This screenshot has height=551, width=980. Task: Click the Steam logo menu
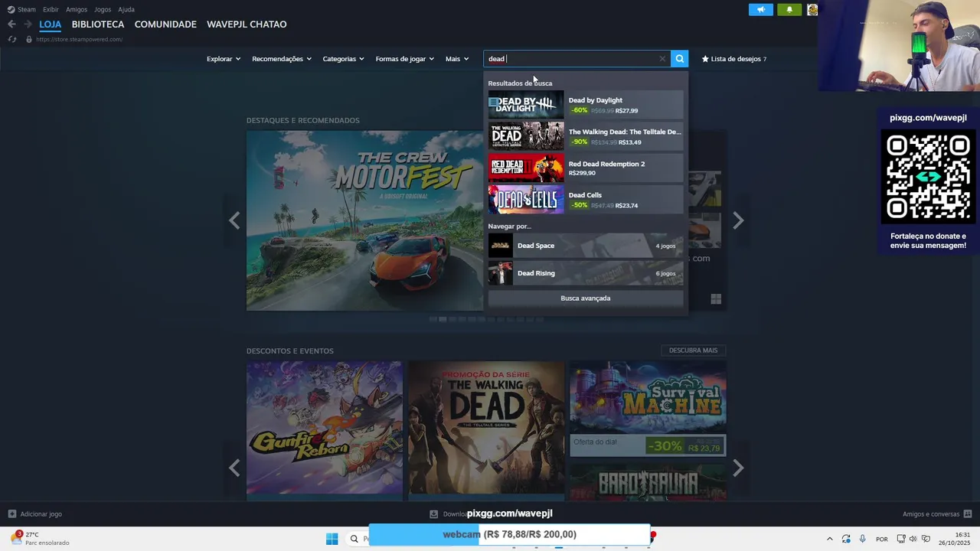coord(22,9)
